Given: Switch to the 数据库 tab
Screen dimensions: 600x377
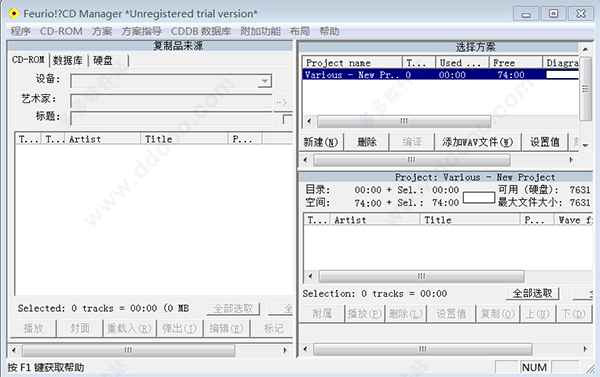Looking at the screenshot, I should pos(68,60).
